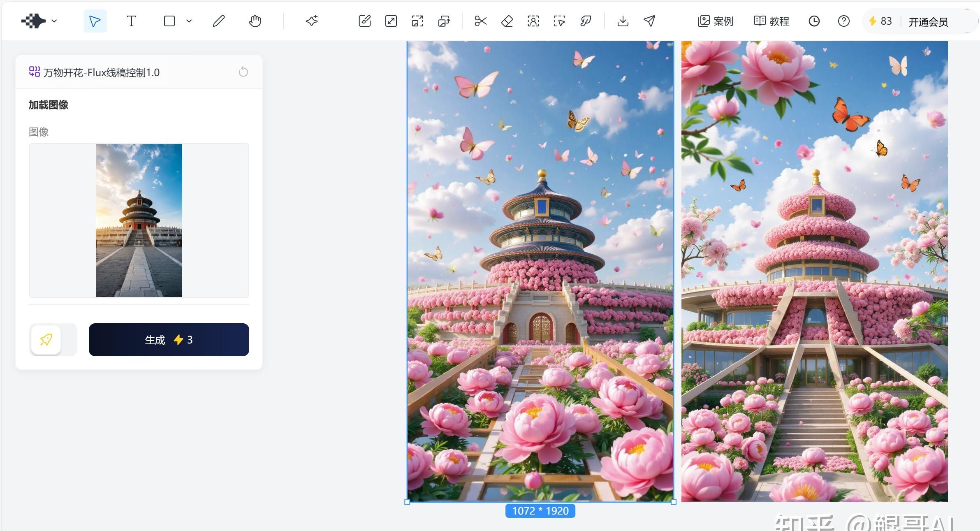Click the scissors cutout tool
Screen dimensions: 980x531
[480, 21]
